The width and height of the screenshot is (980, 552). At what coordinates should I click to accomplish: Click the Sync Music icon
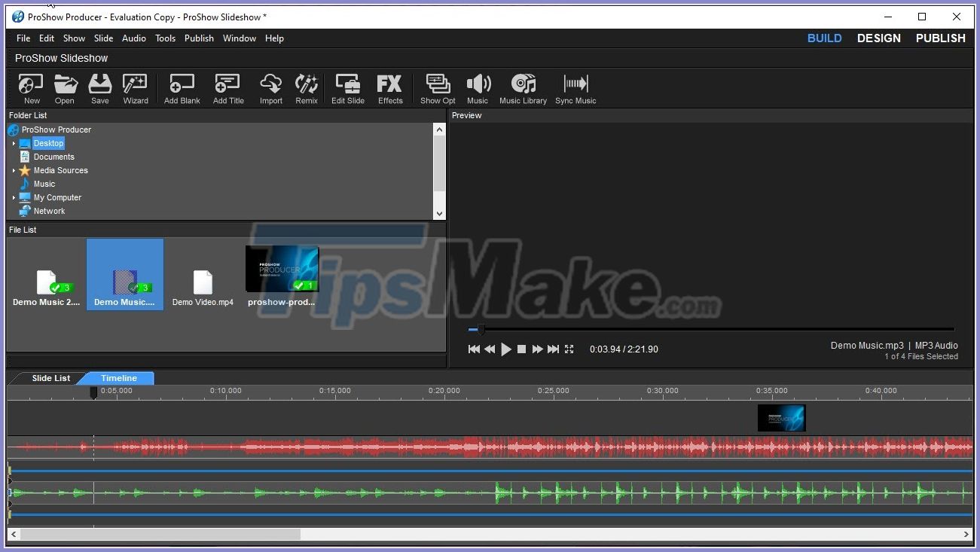(x=575, y=88)
